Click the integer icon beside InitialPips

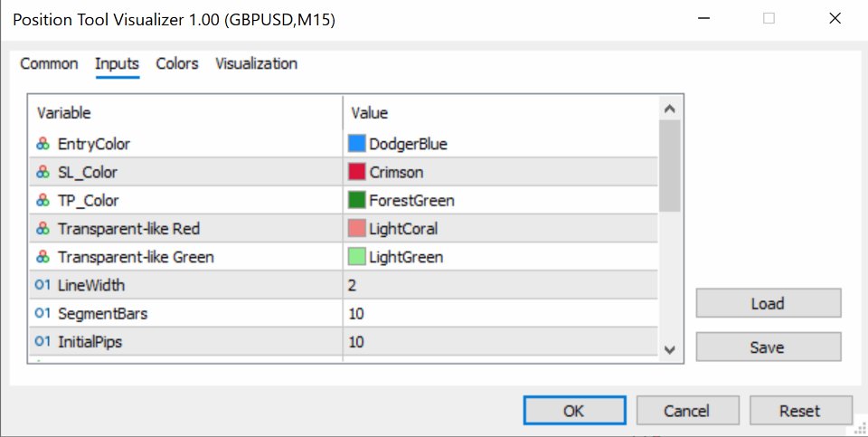42,342
